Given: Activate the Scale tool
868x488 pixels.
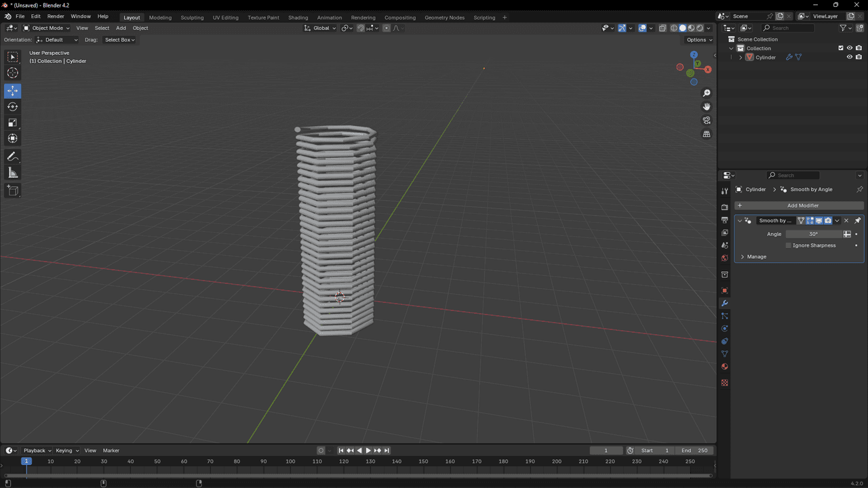Looking at the screenshot, I should (12, 123).
